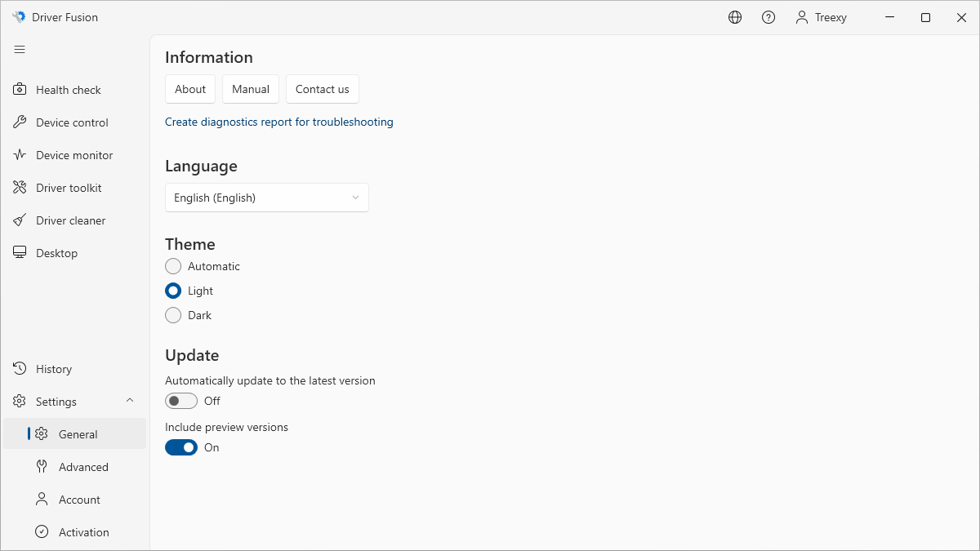The image size is (980, 551).
Task: Open Device control wrench icon
Action: [20, 122]
